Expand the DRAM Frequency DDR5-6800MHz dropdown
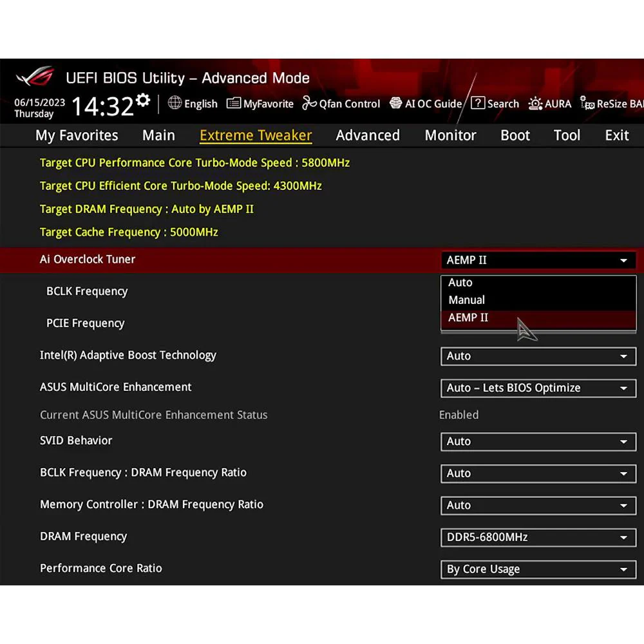644x644 pixels. [538, 537]
